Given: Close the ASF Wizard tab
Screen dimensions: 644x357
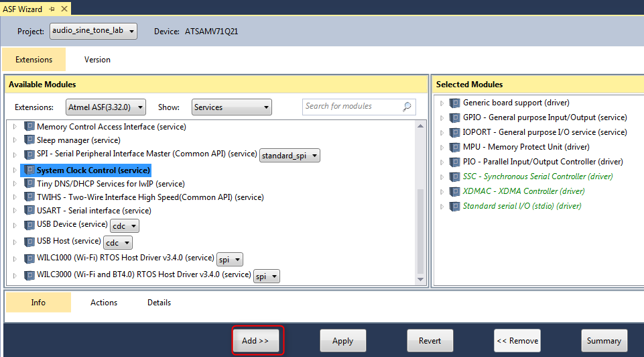Looking at the screenshot, I should pos(64,9).
